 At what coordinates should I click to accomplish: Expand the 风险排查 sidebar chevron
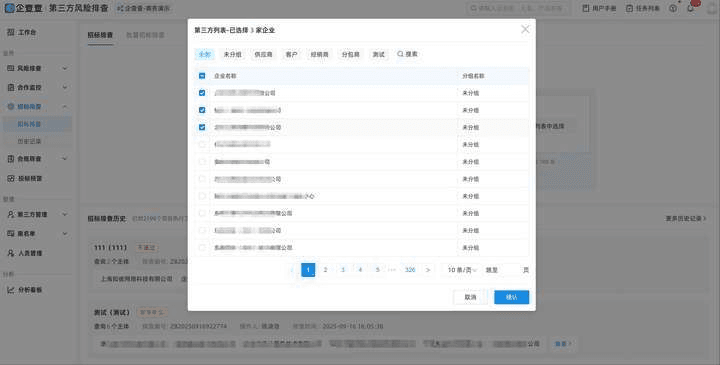(65, 68)
